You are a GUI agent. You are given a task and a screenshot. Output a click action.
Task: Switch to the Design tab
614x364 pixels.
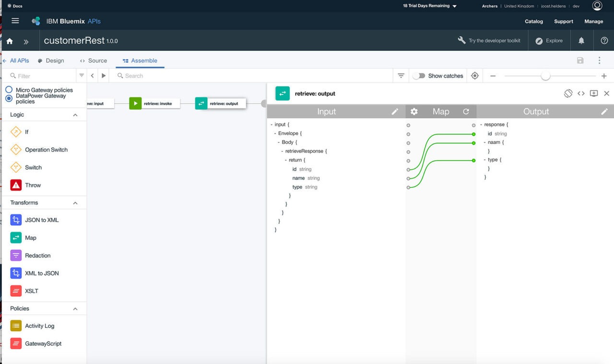click(51, 61)
